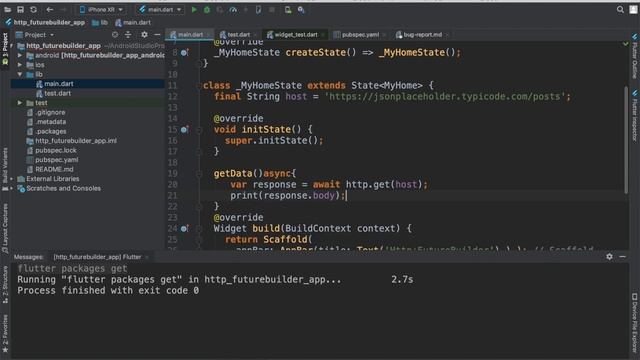The width and height of the screenshot is (640, 360).
Task: Open the SDK Manager toolbar icon
Action: pos(301,9)
